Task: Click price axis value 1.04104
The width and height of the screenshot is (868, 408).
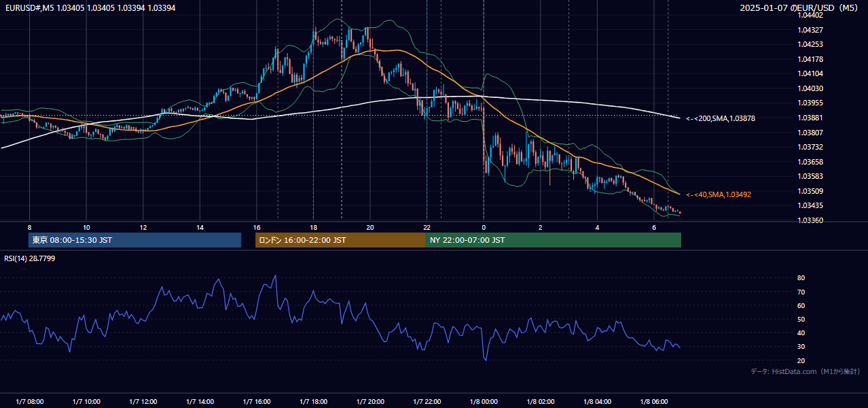Action: [810, 73]
